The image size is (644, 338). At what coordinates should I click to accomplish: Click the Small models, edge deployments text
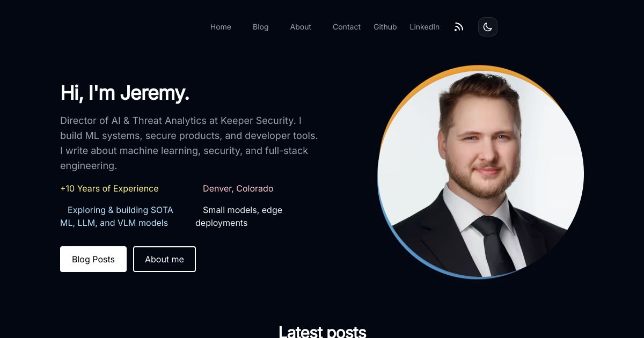tap(239, 216)
